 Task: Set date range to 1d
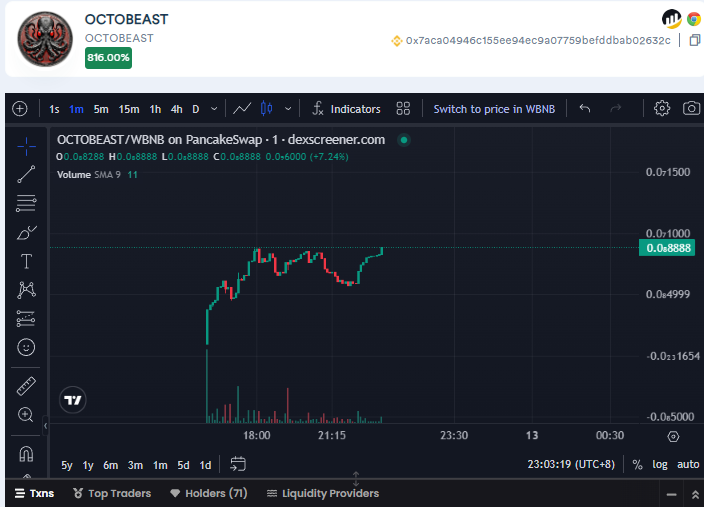205,465
